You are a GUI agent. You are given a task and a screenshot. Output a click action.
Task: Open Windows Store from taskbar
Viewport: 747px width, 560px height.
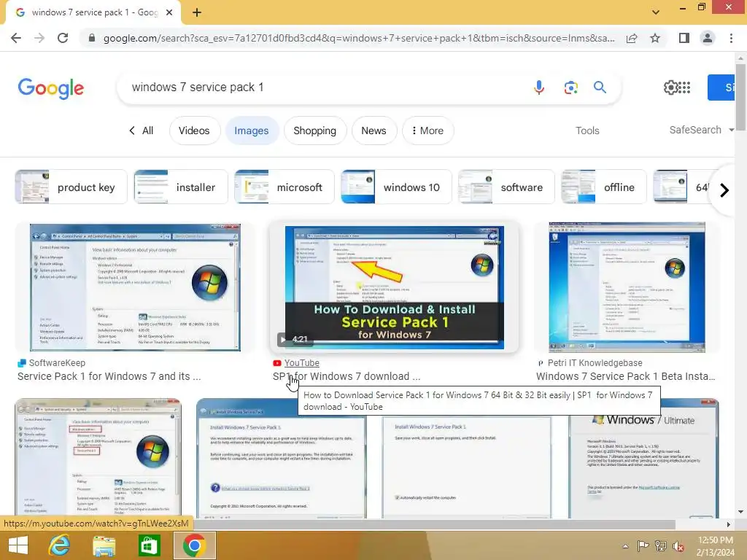point(149,545)
